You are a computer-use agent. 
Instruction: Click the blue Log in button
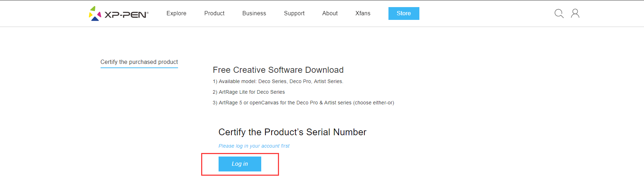pyautogui.click(x=240, y=164)
